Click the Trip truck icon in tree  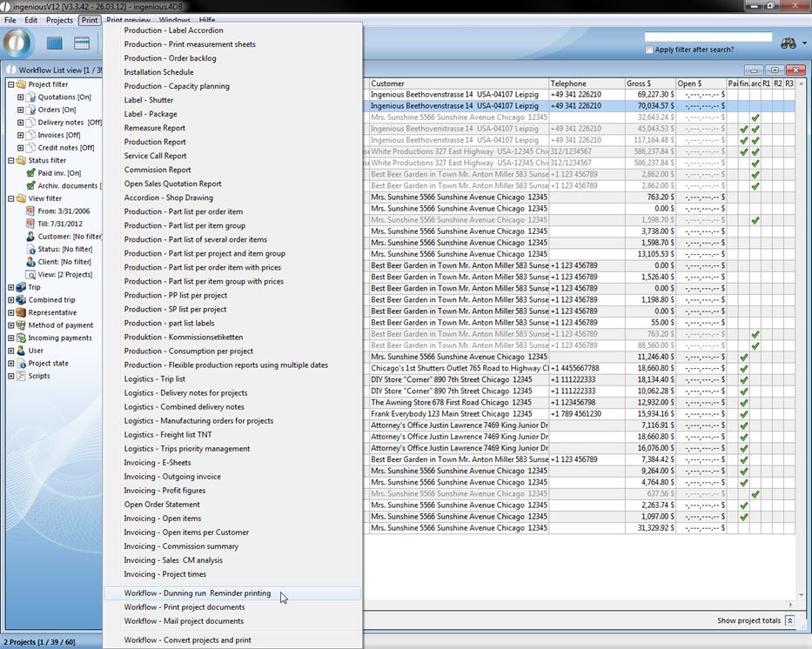click(x=21, y=287)
